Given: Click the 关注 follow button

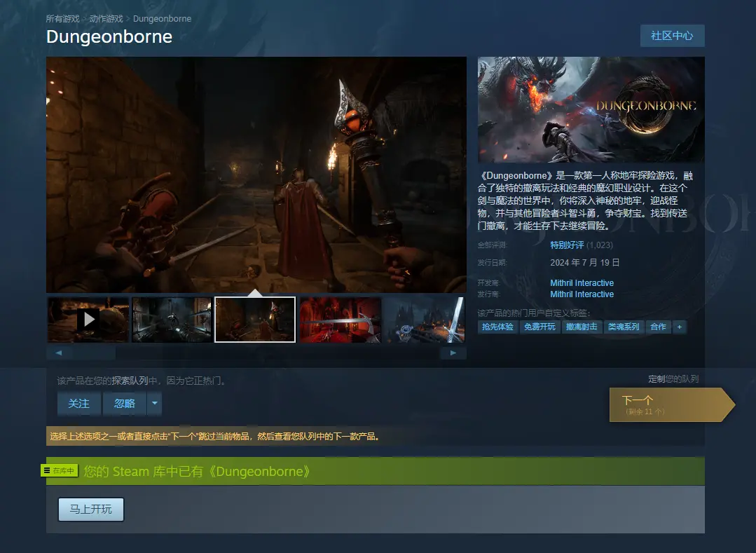Looking at the screenshot, I should [79, 403].
